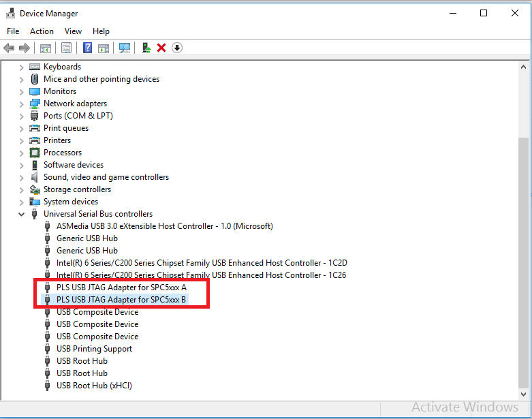Screen dimensions: 532x419
Task: Minimize the Device Manager window
Action: [452, 13]
